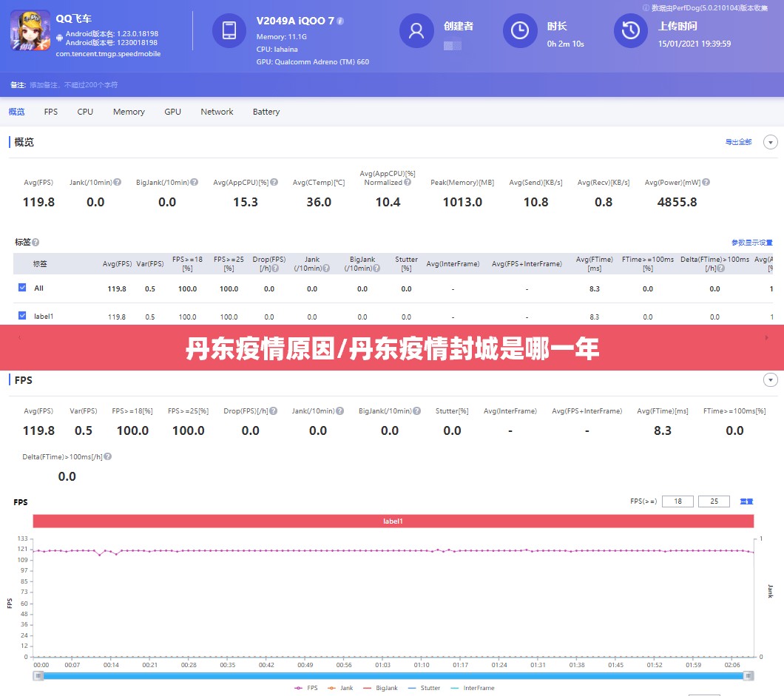
Task: Switch to the GPU tab
Action: tap(172, 112)
